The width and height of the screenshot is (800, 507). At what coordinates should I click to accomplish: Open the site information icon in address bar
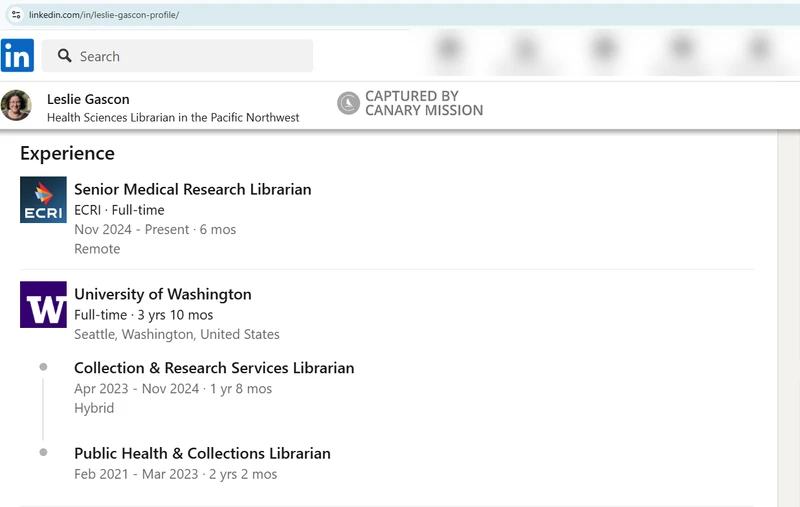coord(16,15)
